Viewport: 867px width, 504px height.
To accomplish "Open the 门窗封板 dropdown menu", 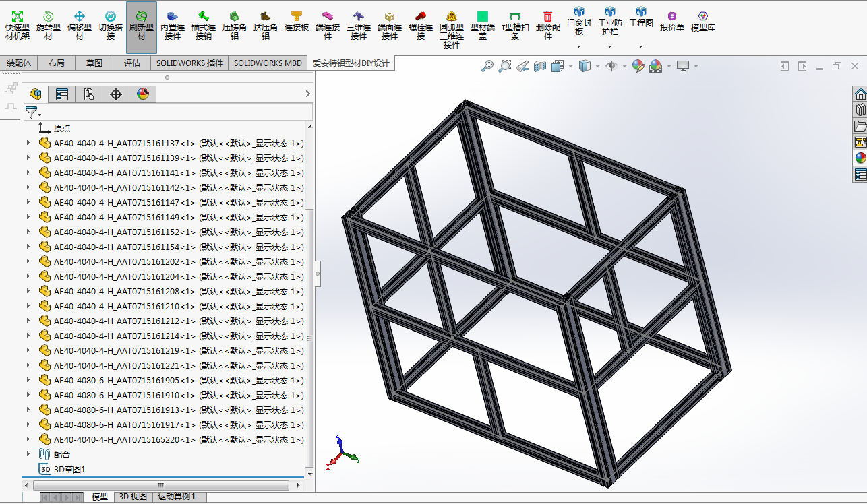I will tap(579, 47).
